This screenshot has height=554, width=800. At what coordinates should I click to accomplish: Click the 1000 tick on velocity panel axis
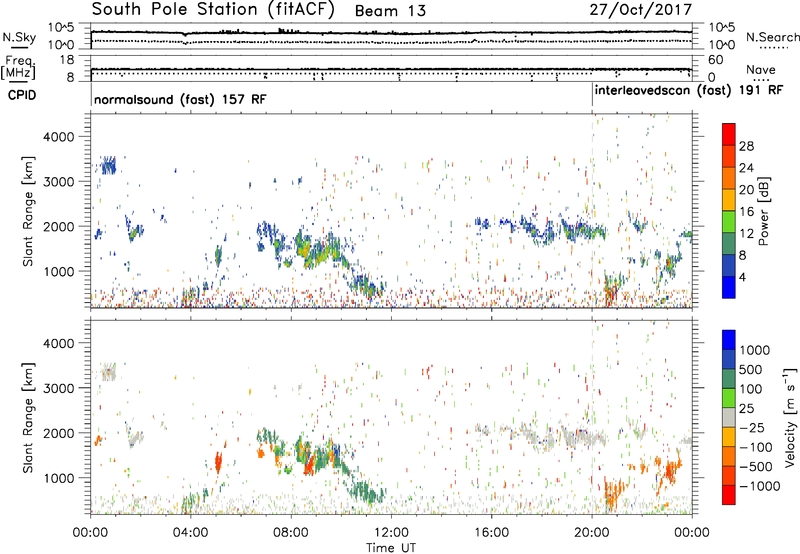coord(59,478)
